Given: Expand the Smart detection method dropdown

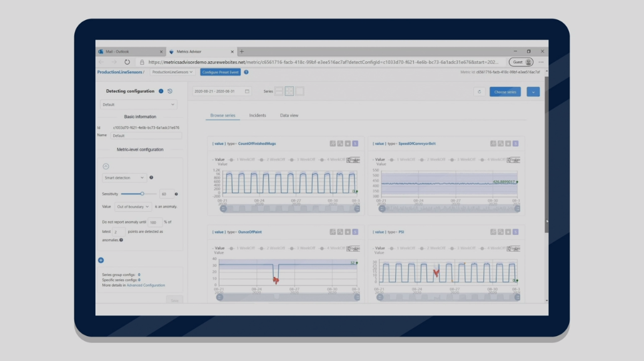Looking at the screenshot, I should coord(124,178).
